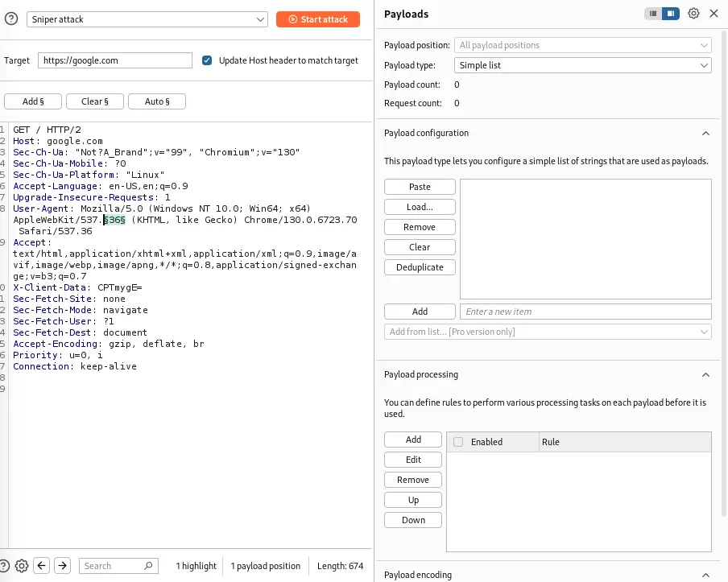Click the 1 highlight status text
The image size is (728, 582).
pyautogui.click(x=196, y=566)
